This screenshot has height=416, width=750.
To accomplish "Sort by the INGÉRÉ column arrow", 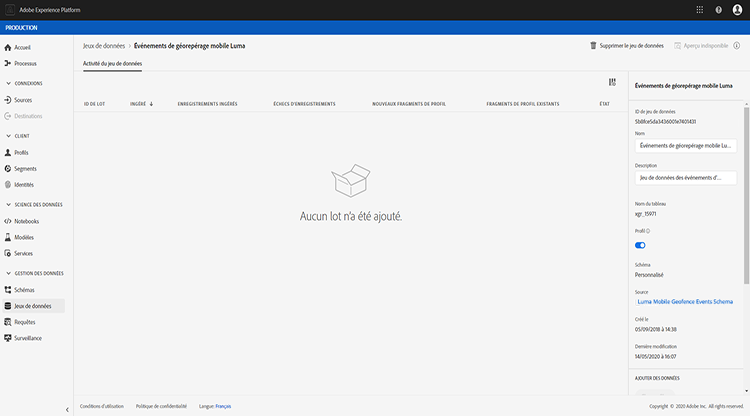I will tap(151, 104).
